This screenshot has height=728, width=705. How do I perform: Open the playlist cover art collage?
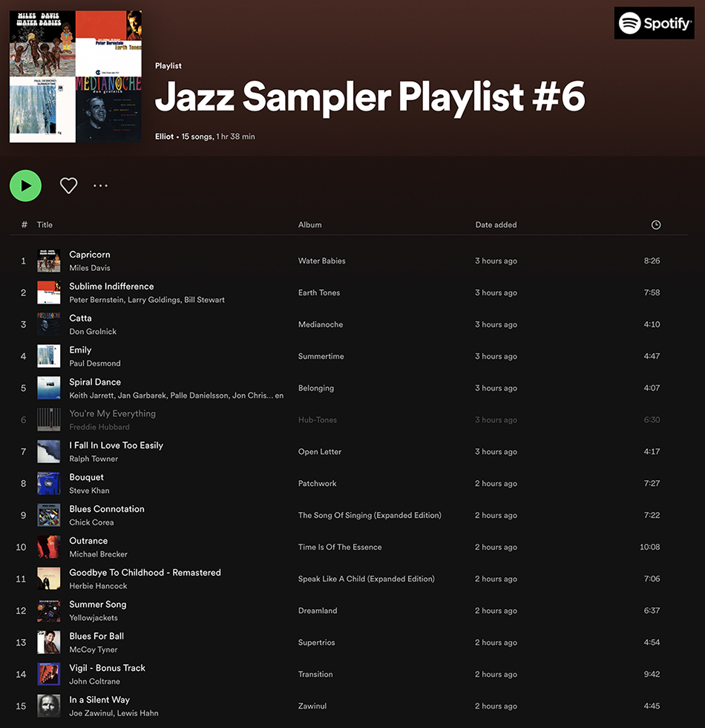coord(75,76)
